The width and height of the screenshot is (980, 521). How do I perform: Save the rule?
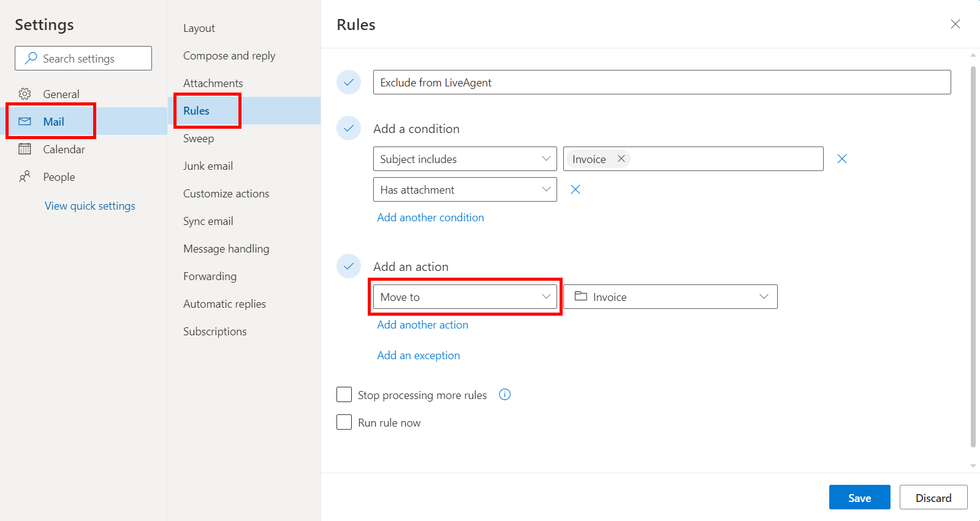click(x=859, y=497)
